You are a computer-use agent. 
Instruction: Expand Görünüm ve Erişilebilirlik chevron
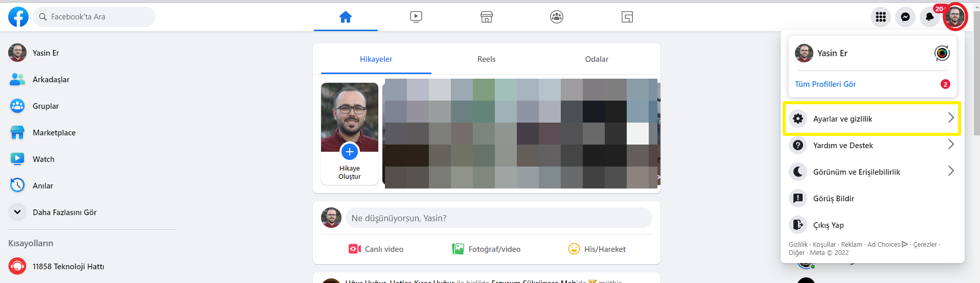tap(951, 171)
